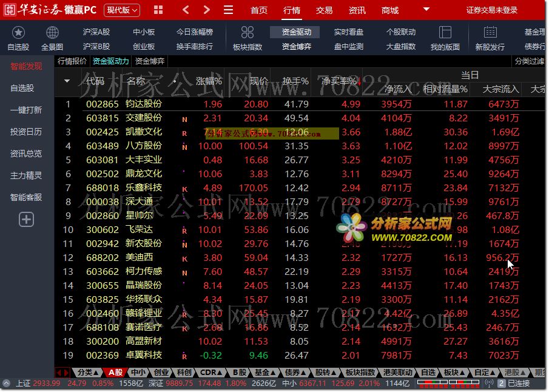The image size is (549, 392).
Task: Open 沪深A股 in toolbar
Action: coord(96,32)
